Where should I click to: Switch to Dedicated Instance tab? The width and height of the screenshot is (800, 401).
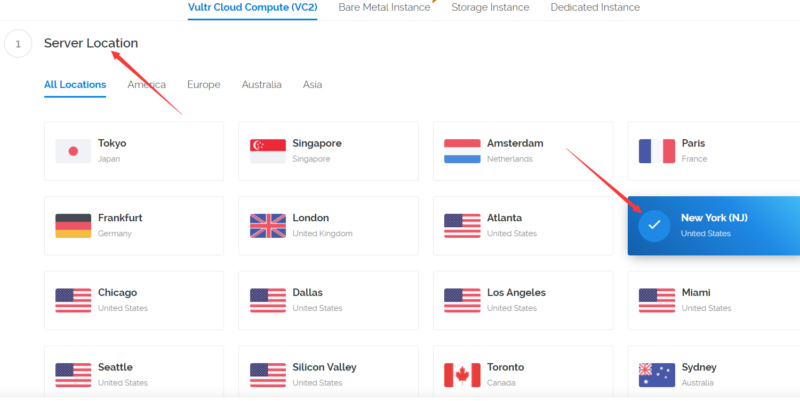coord(595,8)
